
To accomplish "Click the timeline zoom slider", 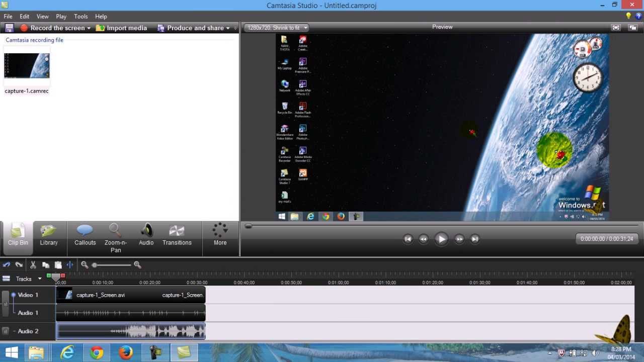I will click(94, 265).
